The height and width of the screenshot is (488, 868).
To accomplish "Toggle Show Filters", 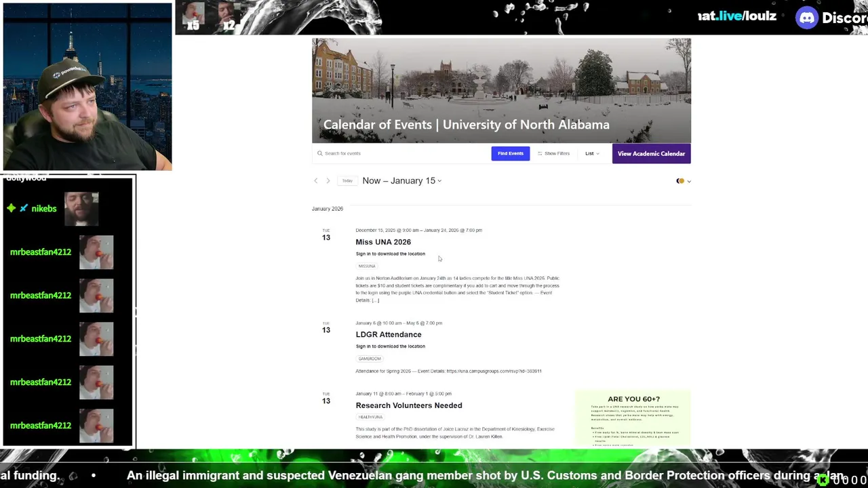I will 553,154.
